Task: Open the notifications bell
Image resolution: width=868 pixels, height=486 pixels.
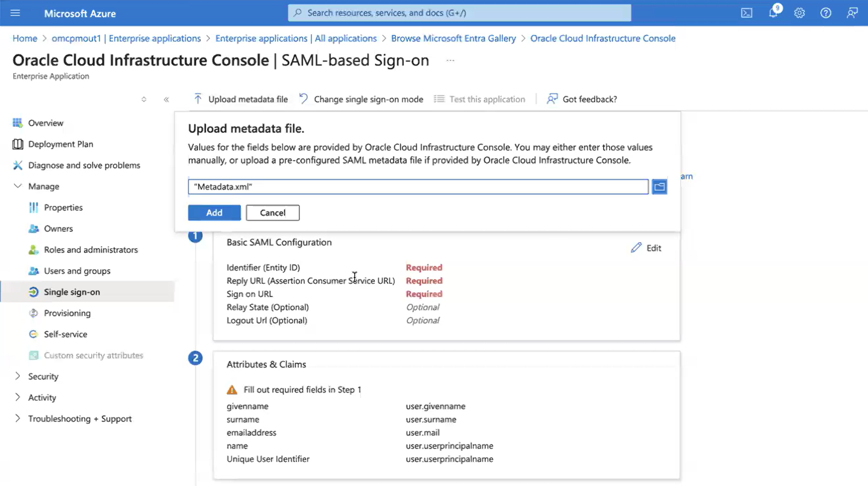Action: click(773, 13)
